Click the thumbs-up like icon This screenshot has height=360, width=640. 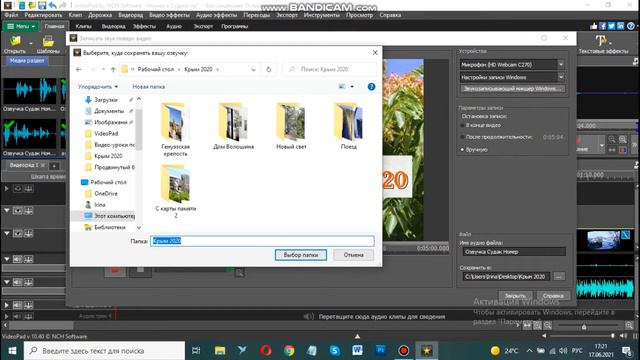tap(593, 26)
